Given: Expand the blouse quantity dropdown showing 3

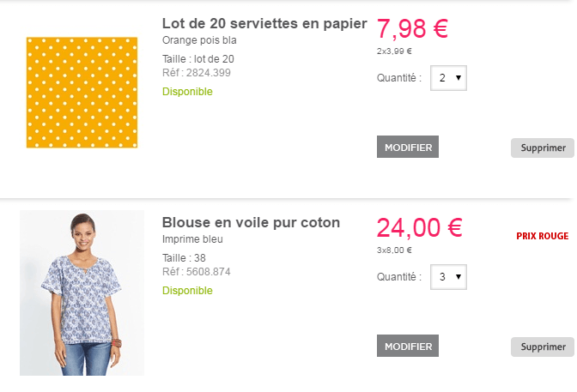Looking at the screenshot, I should (448, 277).
